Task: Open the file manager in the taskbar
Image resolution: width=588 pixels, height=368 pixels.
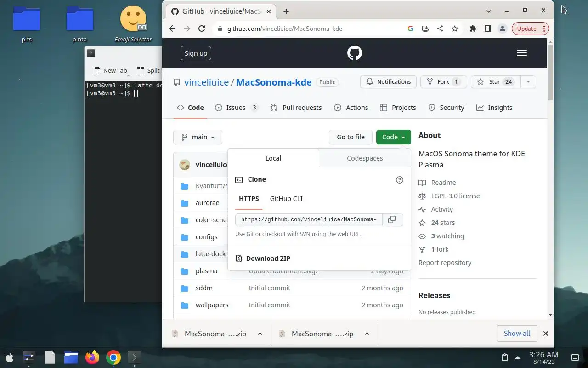Action: click(71, 357)
